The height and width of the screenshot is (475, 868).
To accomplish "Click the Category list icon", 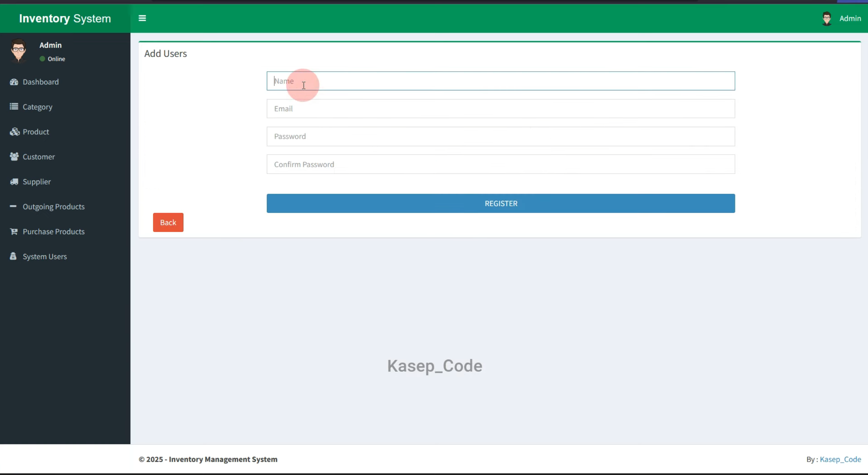I will 14,107.
